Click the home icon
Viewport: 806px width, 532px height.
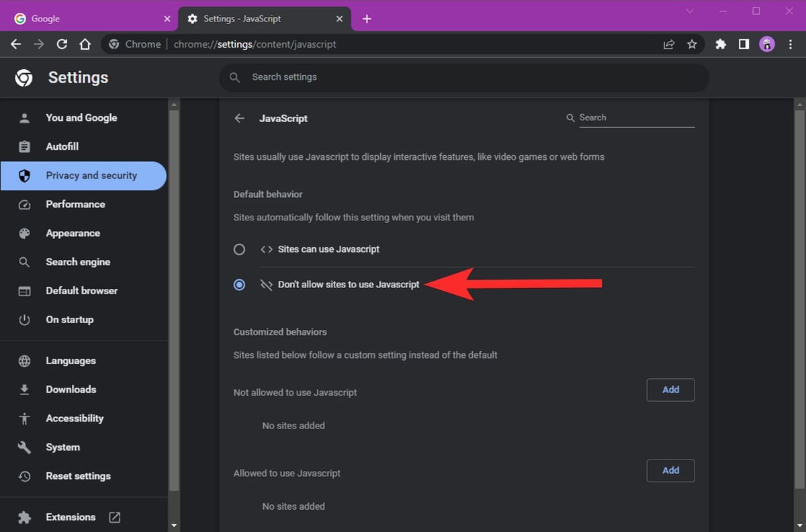click(85, 44)
